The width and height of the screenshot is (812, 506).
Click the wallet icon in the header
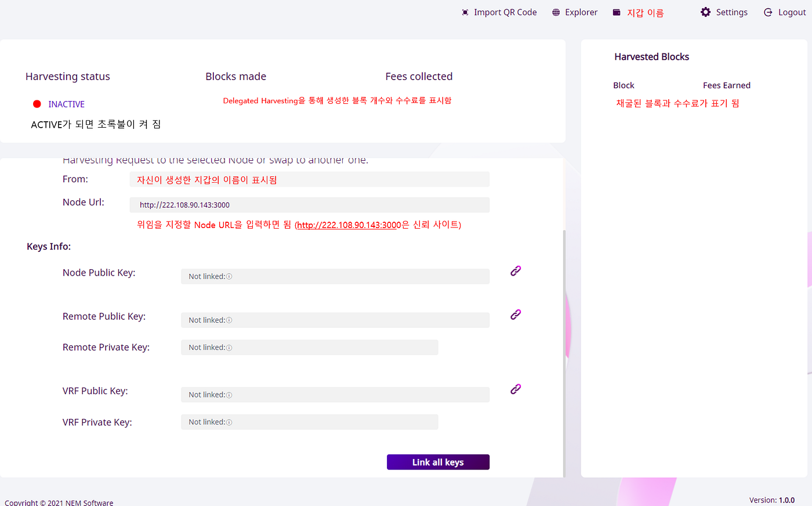(617, 12)
